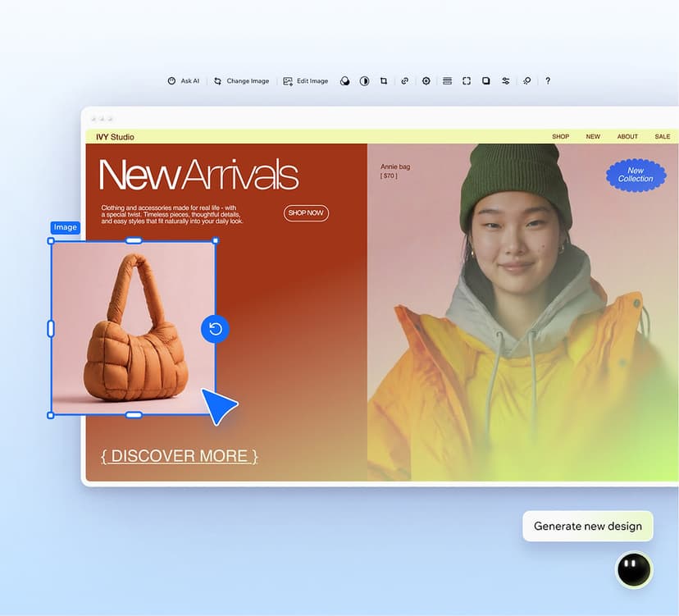Click the IVY Studio site logo
The width and height of the screenshot is (679, 616).
(x=115, y=137)
